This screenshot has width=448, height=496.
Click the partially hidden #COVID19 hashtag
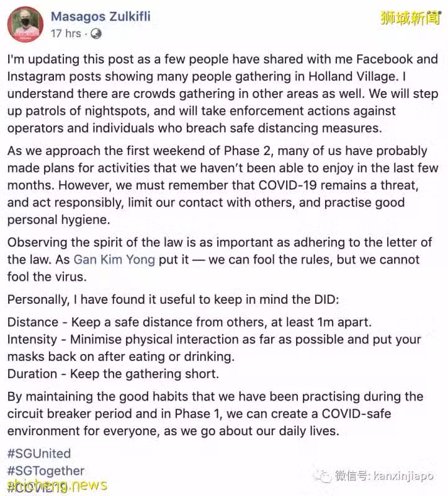click(x=37, y=488)
